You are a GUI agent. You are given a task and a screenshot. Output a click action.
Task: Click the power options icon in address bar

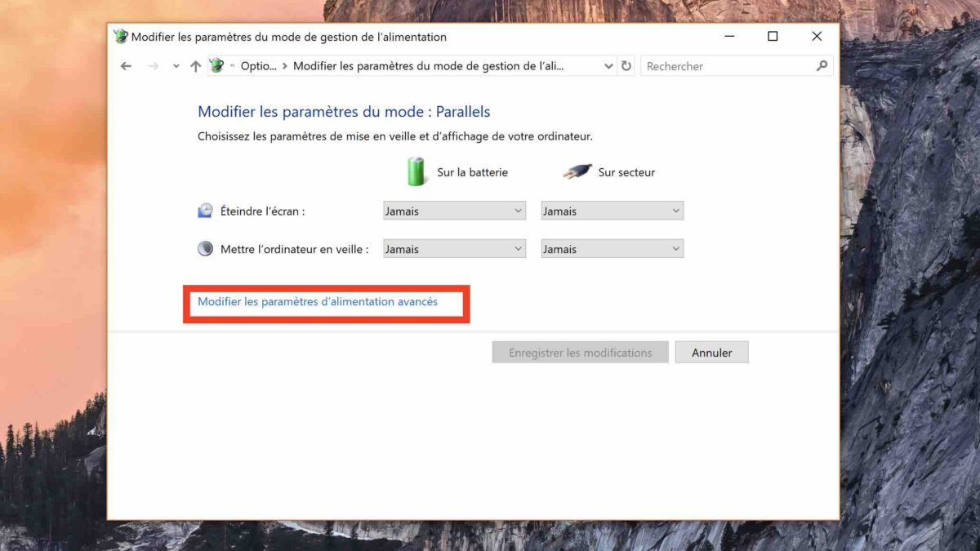pos(216,66)
